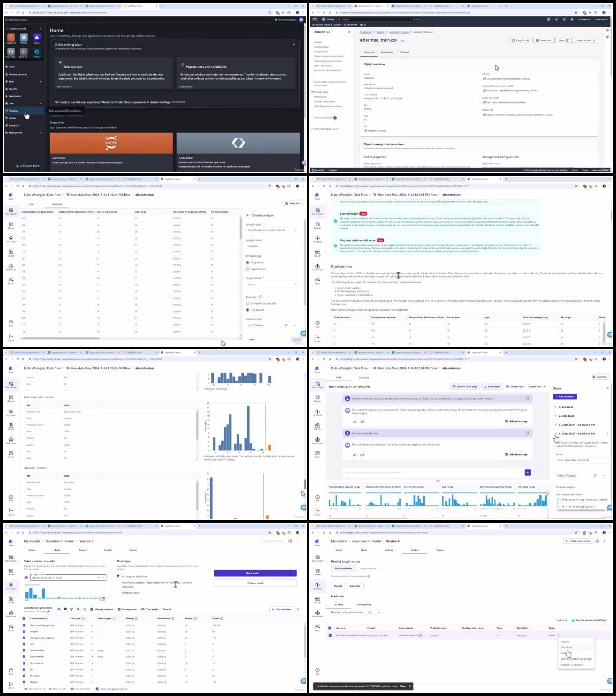This screenshot has width=616, height=696.
Task: Click purple send icon in chat prompt box
Action: [x=528, y=472]
